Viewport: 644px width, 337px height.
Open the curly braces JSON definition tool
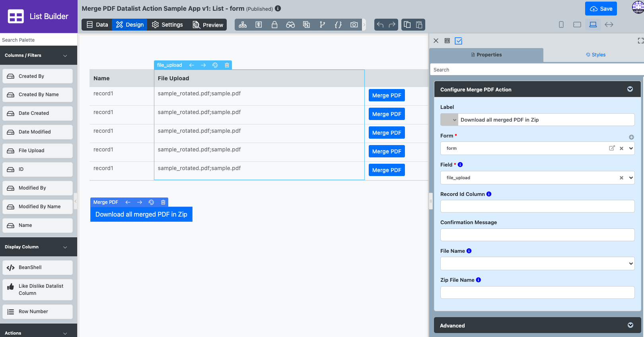tap(338, 25)
